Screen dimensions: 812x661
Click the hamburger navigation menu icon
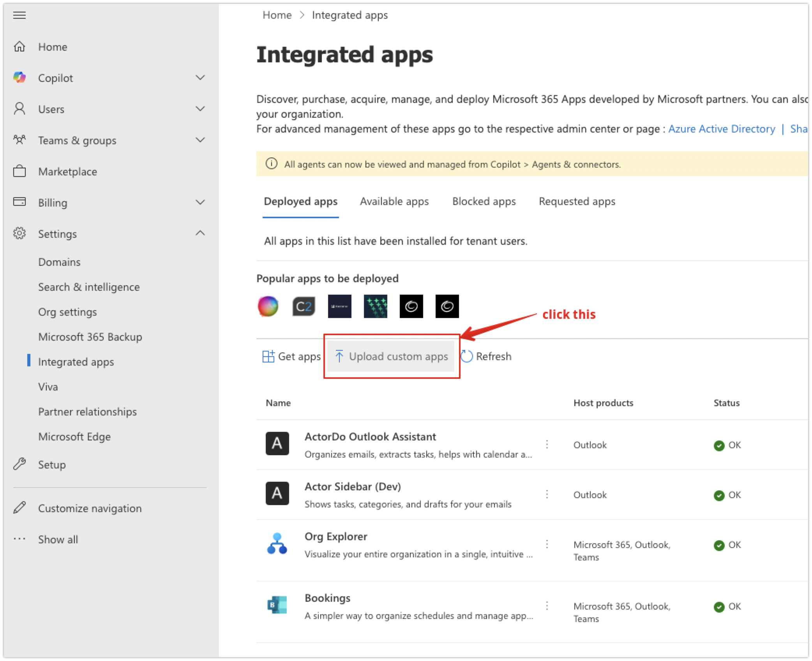pyautogui.click(x=19, y=15)
